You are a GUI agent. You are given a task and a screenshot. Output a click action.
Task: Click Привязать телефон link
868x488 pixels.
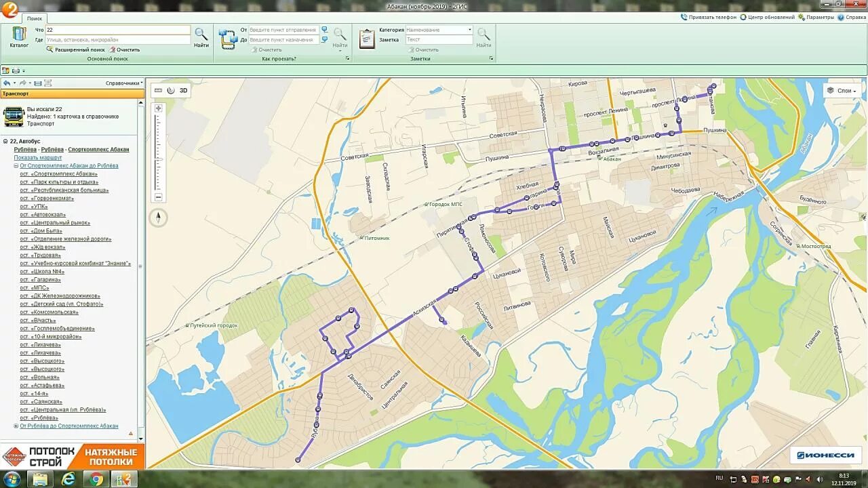point(709,17)
